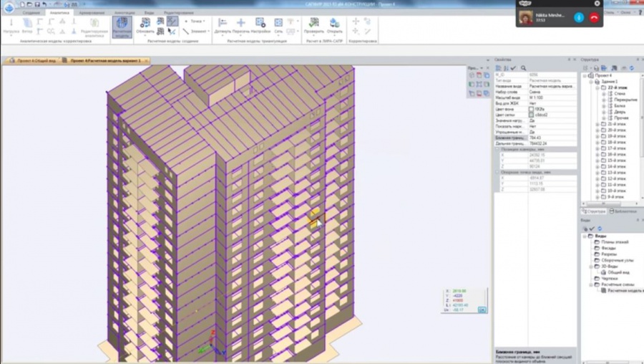Expand the 21-й этаж tree node
The image size is (644, 364).
tap(597, 124)
